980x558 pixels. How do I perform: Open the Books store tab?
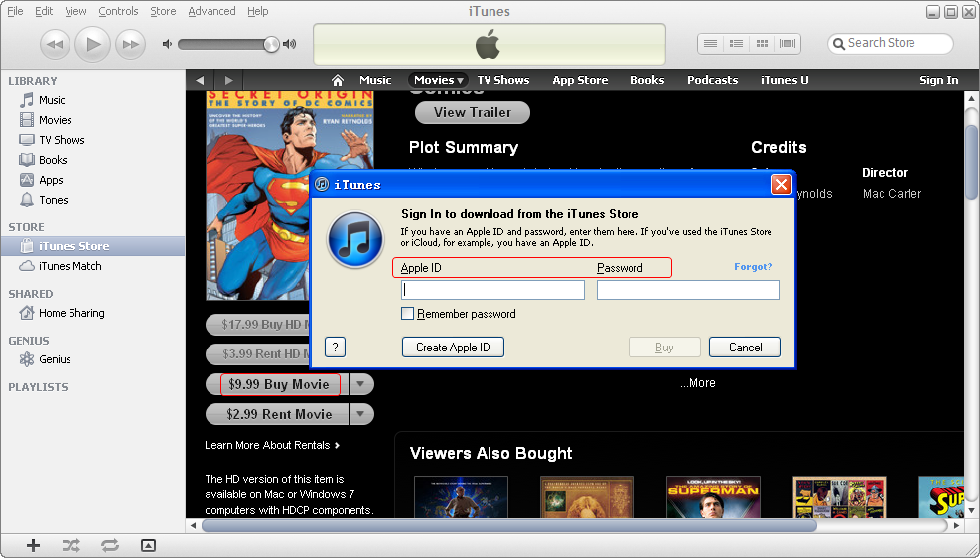click(x=647, y=80)
